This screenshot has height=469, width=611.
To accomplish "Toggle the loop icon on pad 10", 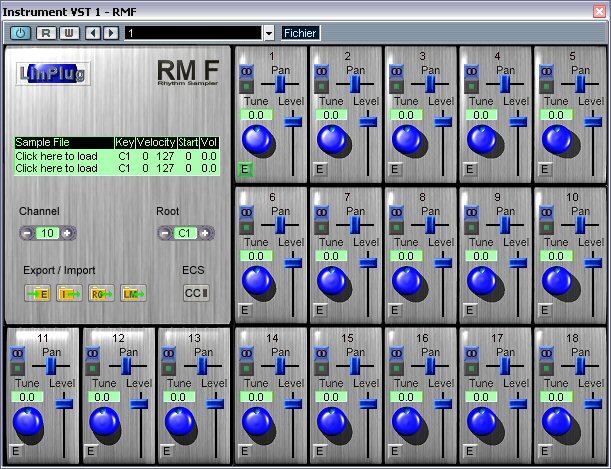I will [x=546, y=213].
